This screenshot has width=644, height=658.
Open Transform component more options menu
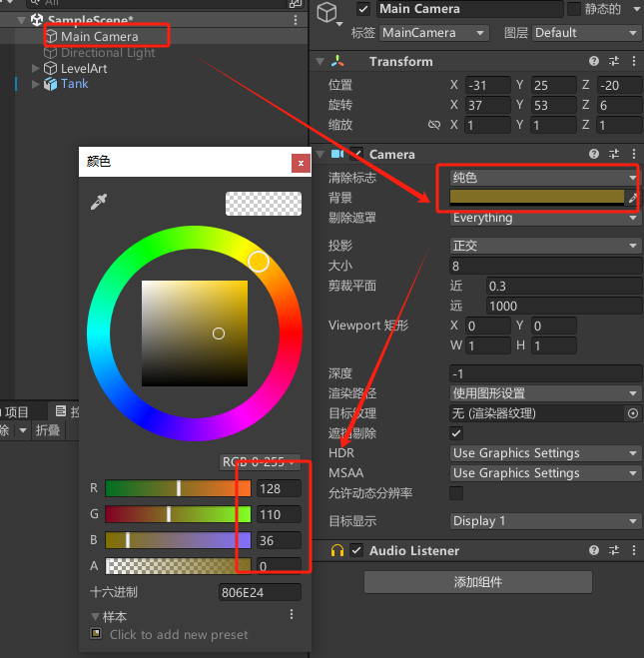point(633,61)
